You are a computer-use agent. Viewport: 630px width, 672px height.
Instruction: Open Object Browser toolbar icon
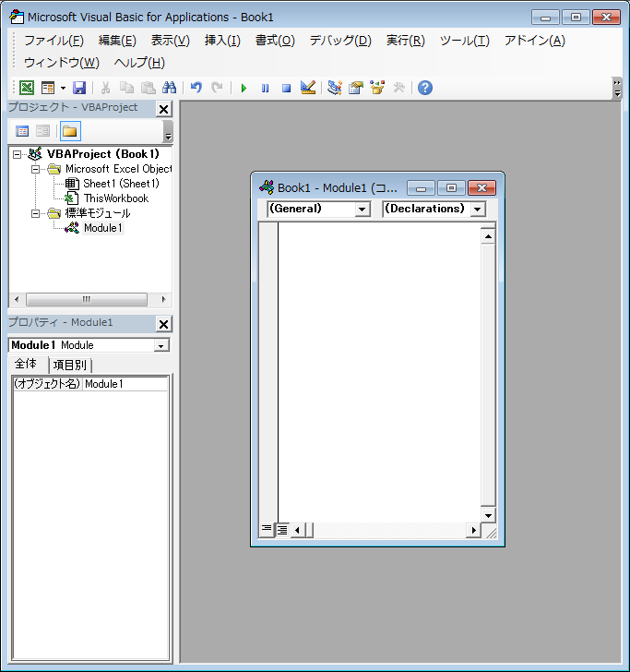(377, 88)
